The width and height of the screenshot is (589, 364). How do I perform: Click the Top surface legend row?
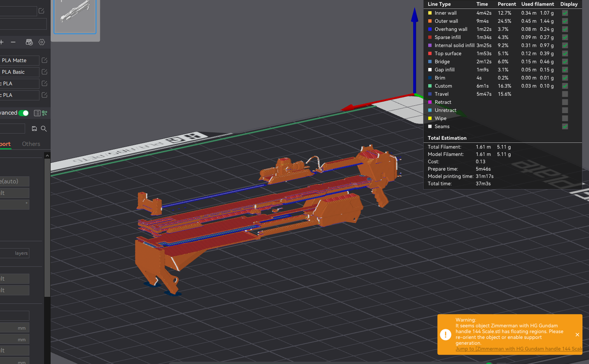click(498, 53)
